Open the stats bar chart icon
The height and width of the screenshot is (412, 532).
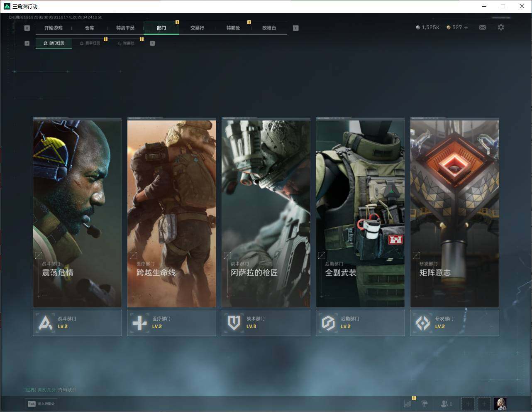(408, 404)
